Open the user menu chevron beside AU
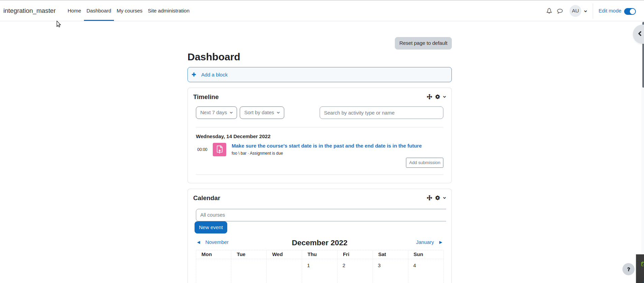Image resolution: width=644 pixels, height=283 pixels. pyautogui.click(x=585, y=11)
